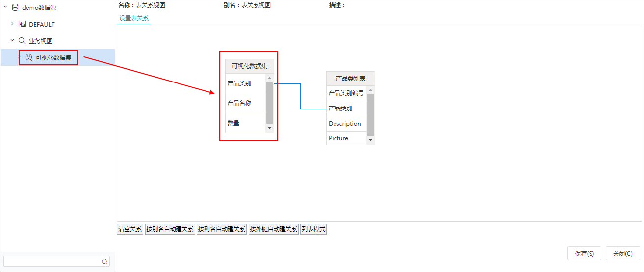
Task: Click scroll-down arrow in 产品类别表 table
Action: click(370, 140)
